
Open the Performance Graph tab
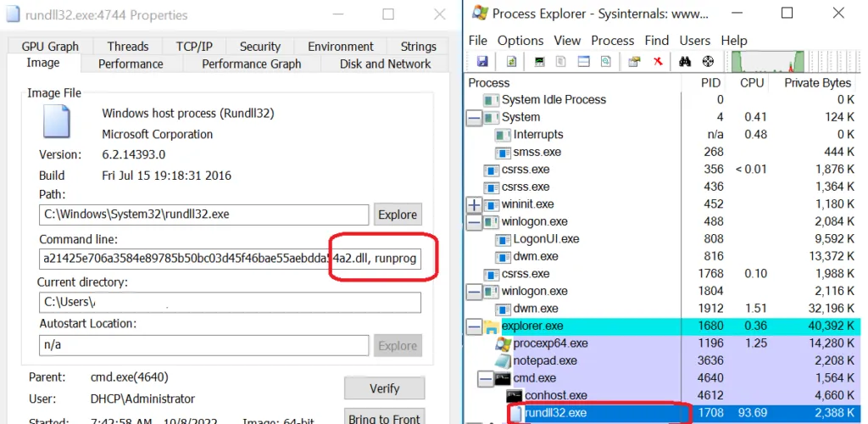click(x=251, y=64)
